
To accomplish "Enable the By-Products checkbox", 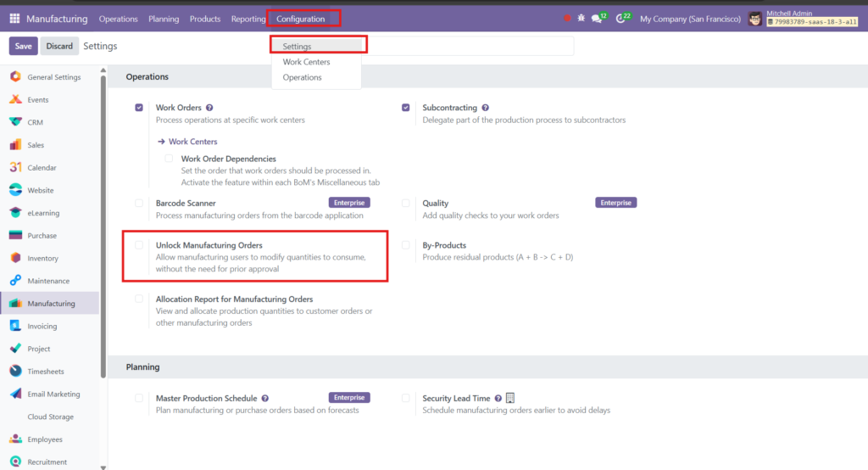I will 406,245.
